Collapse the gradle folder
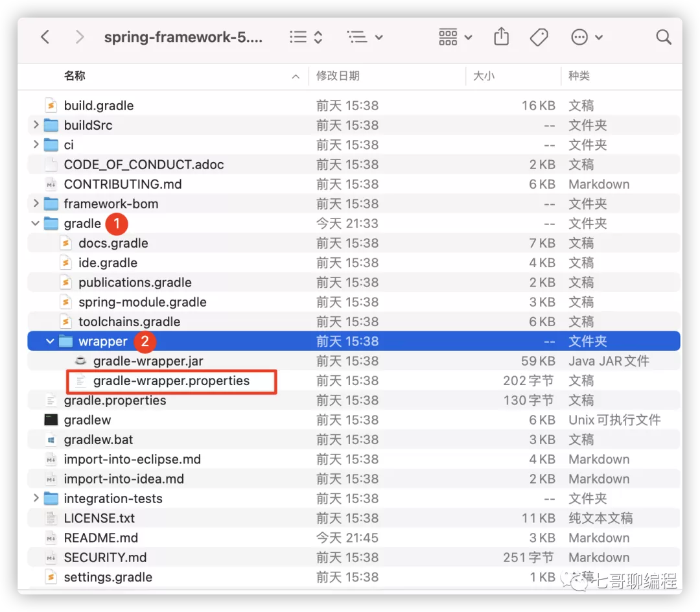700x612 pixels. tap(36, 223)
